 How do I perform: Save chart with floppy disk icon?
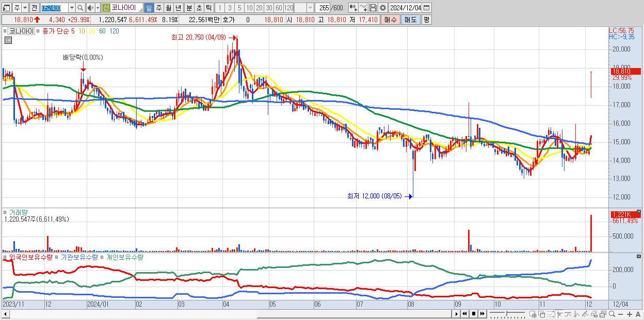pyautogui.click(x=373, y=8)
